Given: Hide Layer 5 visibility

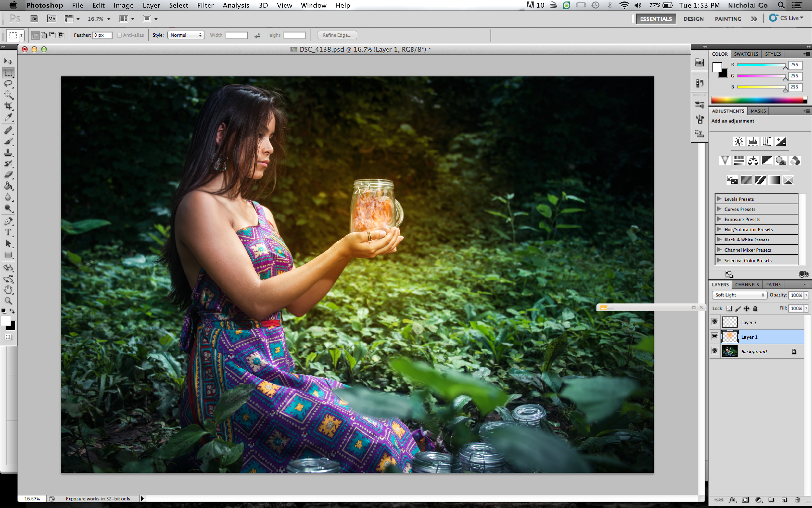Looking at the screenshot, I should pos(715,322).
